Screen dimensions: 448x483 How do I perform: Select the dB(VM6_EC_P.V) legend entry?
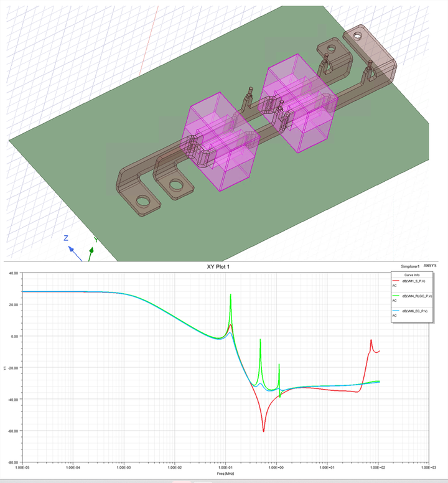(x=414, y=311)
